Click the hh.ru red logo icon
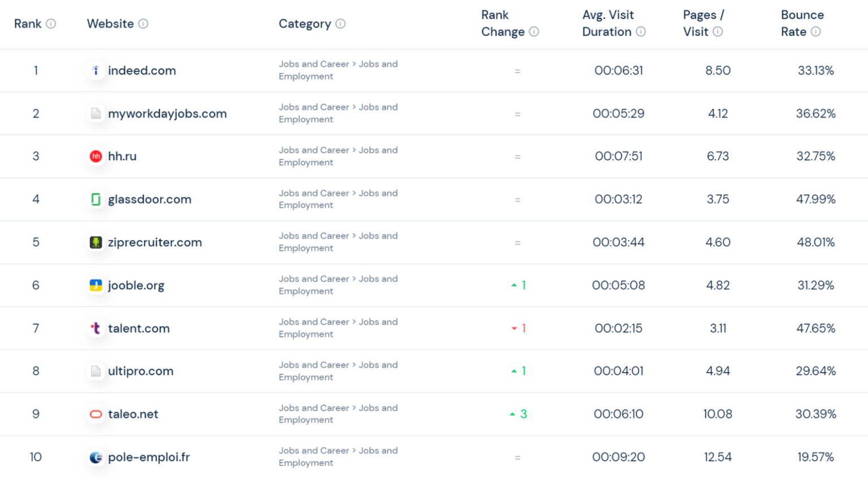The image size is (868, 479). pyautogui.click(x=96, y=156)
